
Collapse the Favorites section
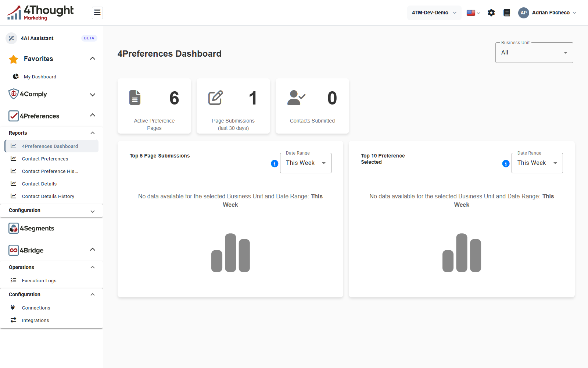pos(93,59)
